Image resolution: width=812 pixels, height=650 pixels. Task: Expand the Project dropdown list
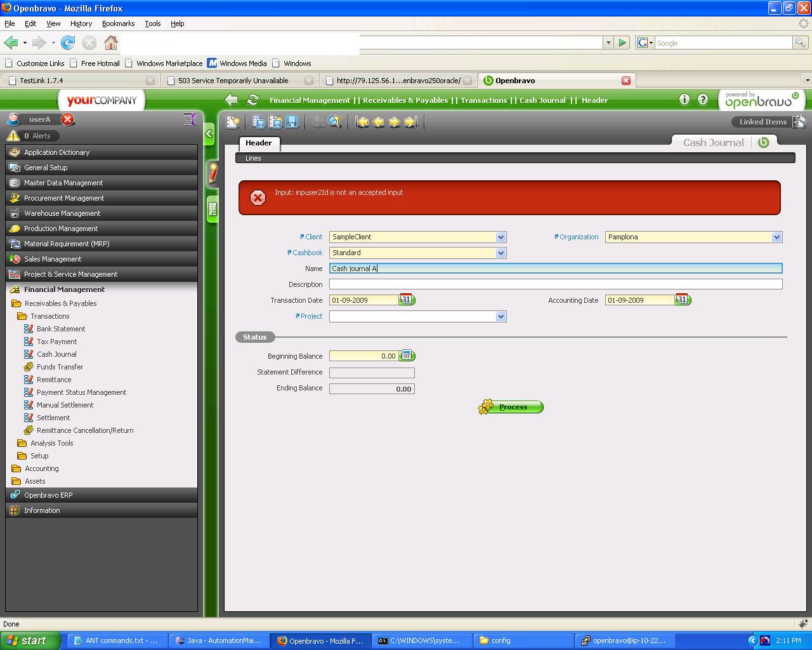[501, 316]
